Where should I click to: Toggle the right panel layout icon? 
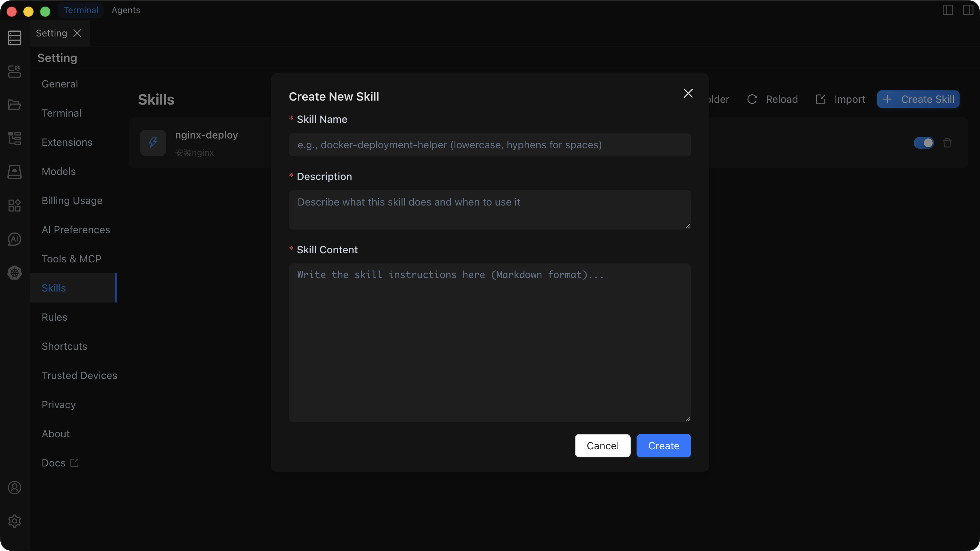pos(968,10)
